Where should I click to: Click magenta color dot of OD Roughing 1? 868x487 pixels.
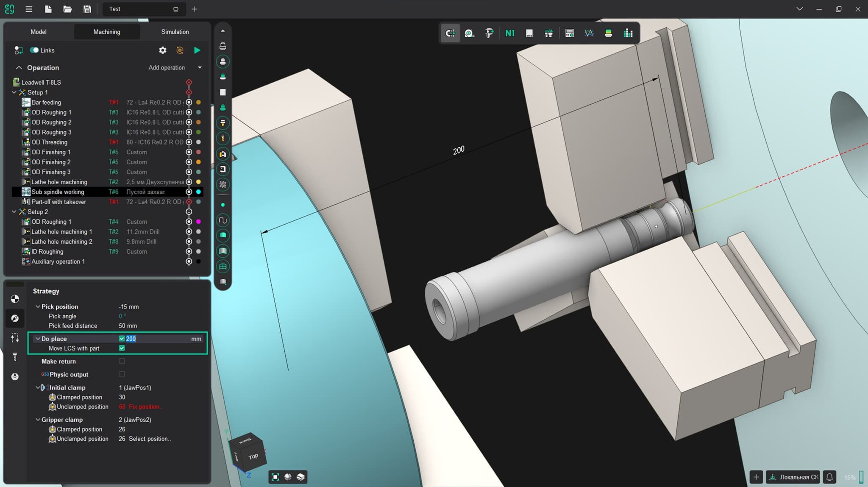pos(198,222)
